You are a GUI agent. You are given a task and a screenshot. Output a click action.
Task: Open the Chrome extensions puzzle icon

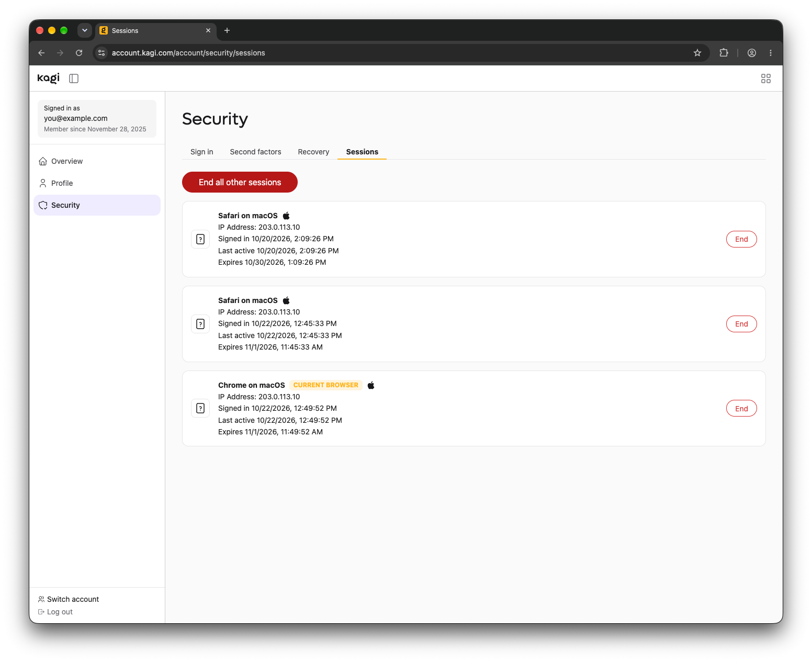(724, 53)
